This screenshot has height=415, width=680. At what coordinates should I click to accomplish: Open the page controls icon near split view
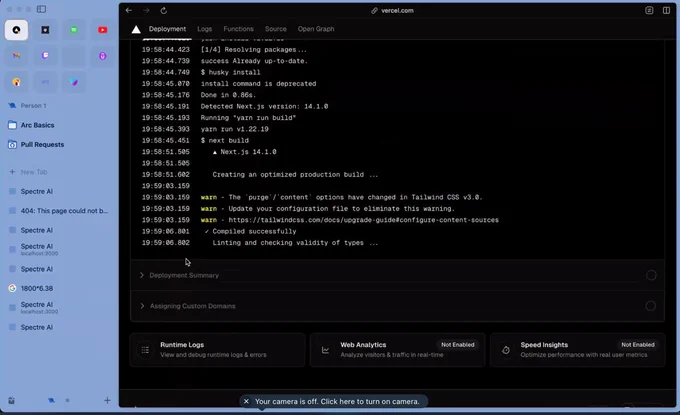[x=649, y=10]
